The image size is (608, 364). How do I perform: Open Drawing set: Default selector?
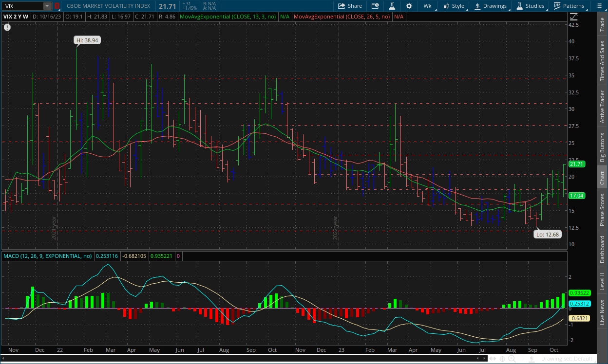click(567, 359)
